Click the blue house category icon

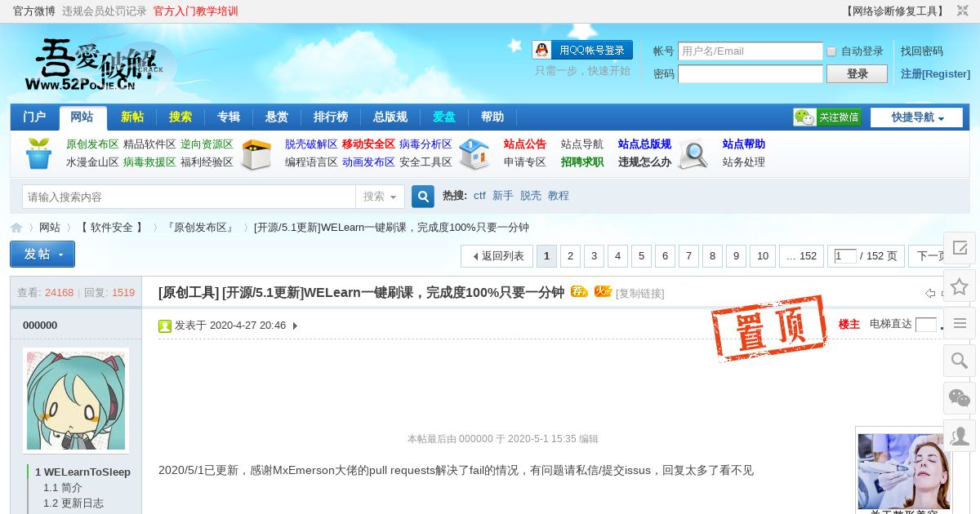pos(474,153)
